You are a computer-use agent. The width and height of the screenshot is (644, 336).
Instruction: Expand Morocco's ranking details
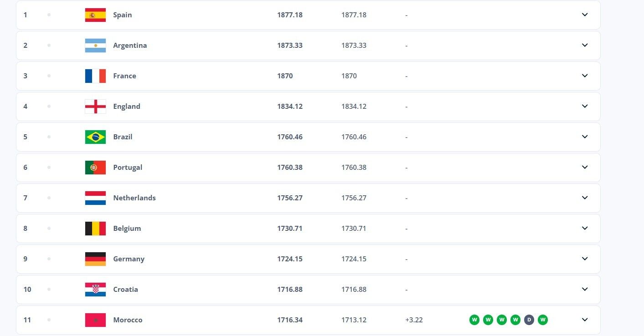coord(585,320)
